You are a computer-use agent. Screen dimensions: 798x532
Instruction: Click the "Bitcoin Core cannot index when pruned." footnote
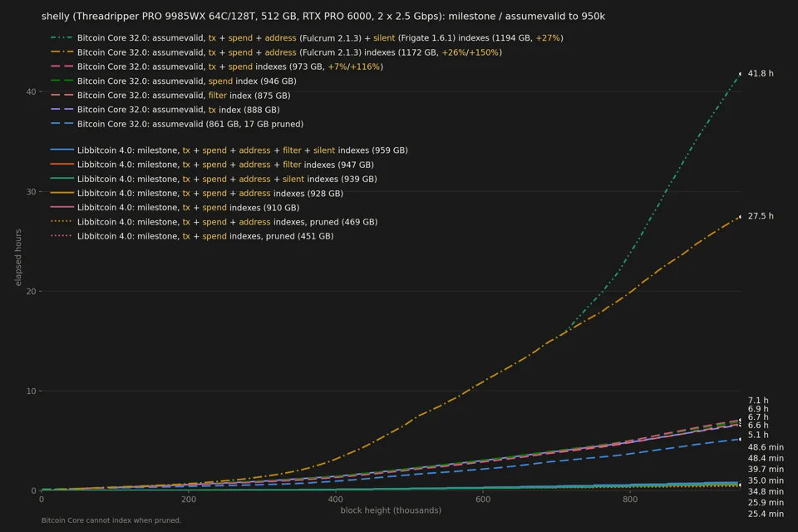[x=111, y=520]
